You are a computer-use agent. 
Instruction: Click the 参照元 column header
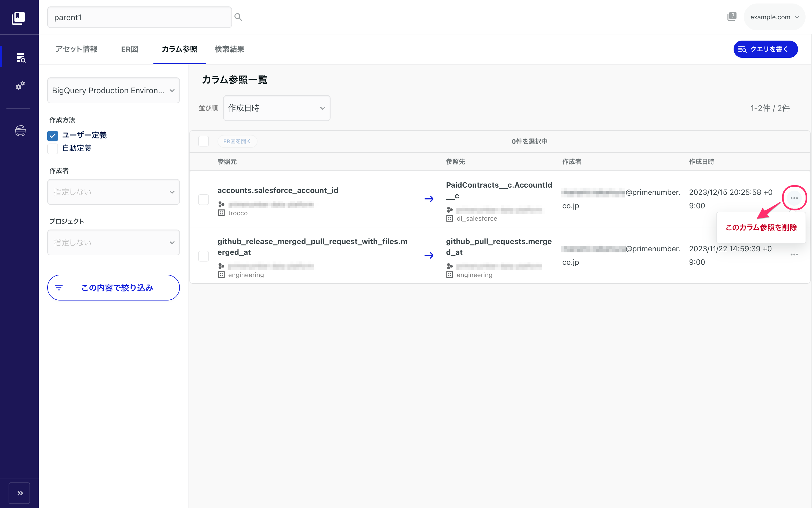pyautogui.click(x=227, y=162)
